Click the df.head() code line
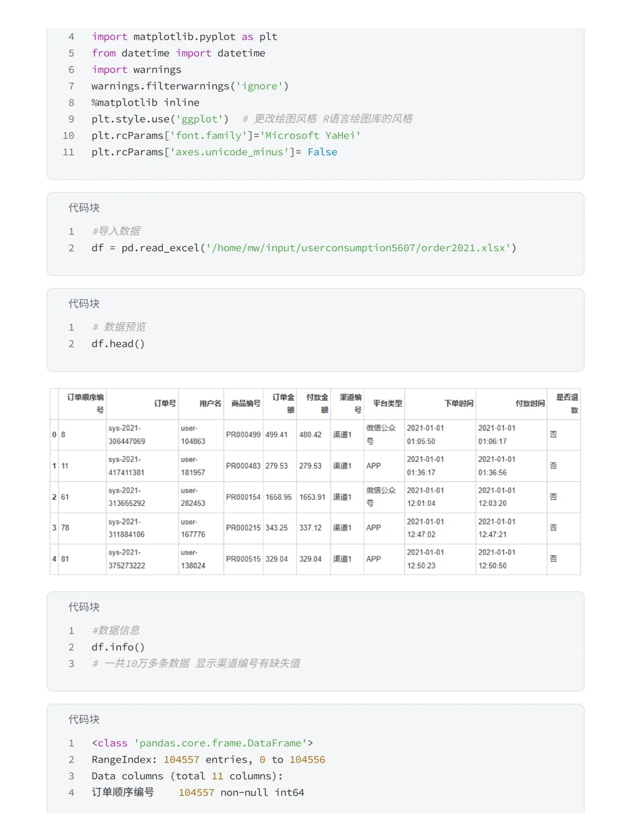 (x=118, y=344)
